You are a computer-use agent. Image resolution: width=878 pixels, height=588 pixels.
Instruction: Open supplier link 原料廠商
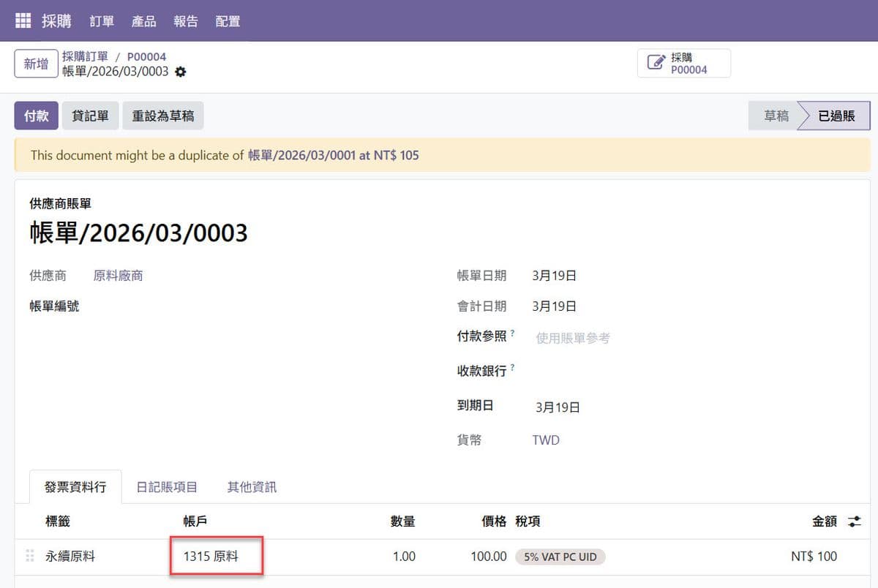point(118,276)
